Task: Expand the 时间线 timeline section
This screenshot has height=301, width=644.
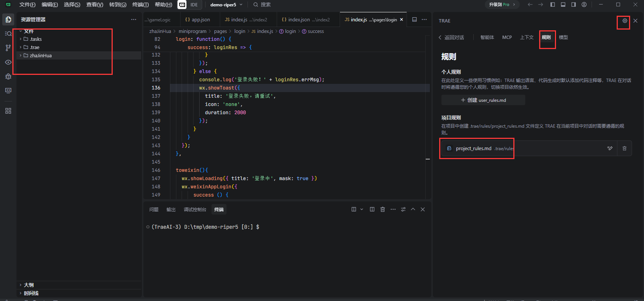Action: tap(79, 293)
